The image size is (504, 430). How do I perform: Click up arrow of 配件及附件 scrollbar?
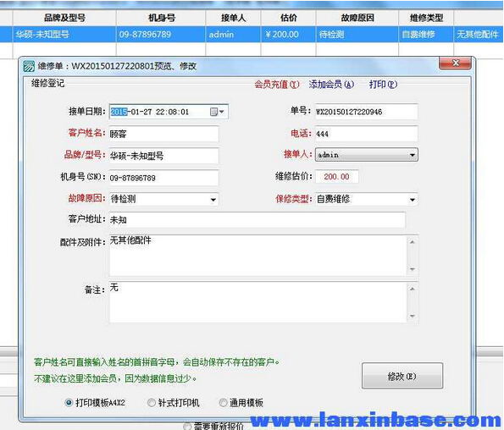pos(413,242)
